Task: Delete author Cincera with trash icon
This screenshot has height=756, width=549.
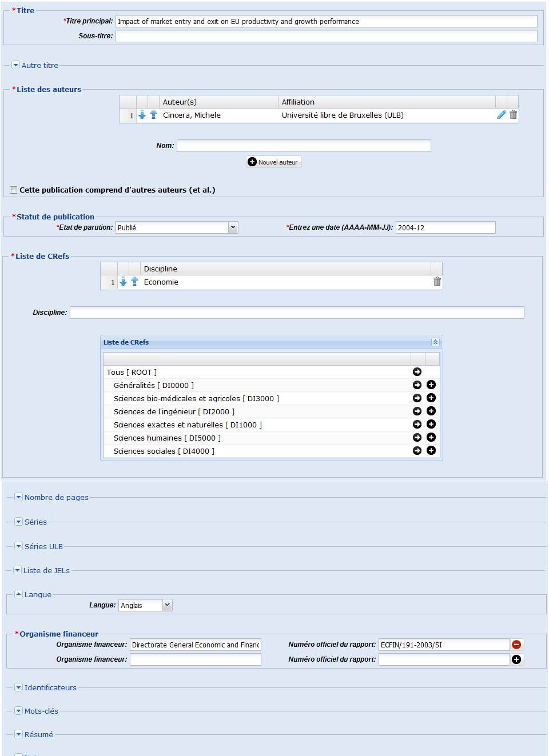Action: (x=513, y=115)
